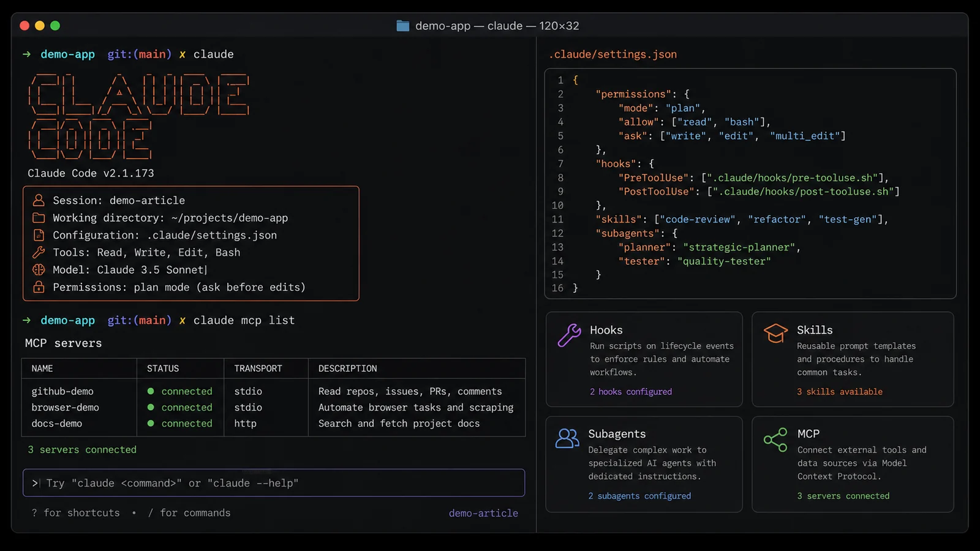
Task: Click the folder icon beside Working directory
Action: coord(39,218)
